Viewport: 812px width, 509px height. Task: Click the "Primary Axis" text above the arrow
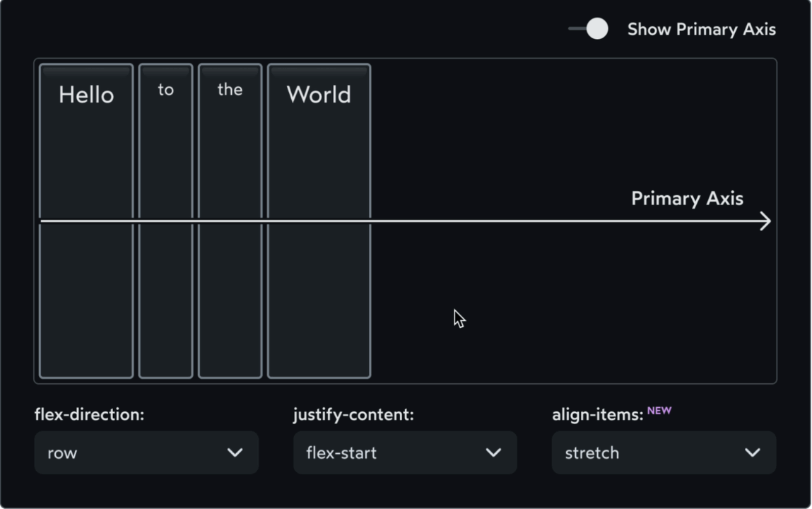(687, 199)
